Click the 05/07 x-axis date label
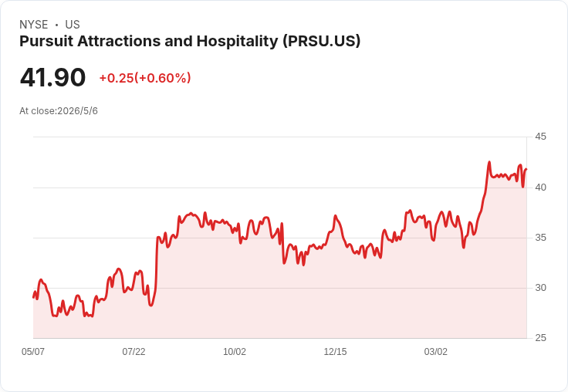 pyautogui.click(x=33, y=352)
